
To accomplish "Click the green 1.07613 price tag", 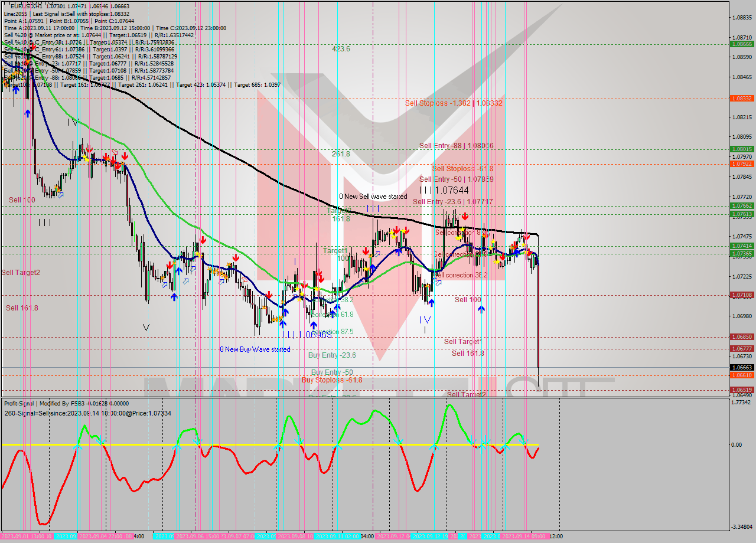I will coord(741,214).
